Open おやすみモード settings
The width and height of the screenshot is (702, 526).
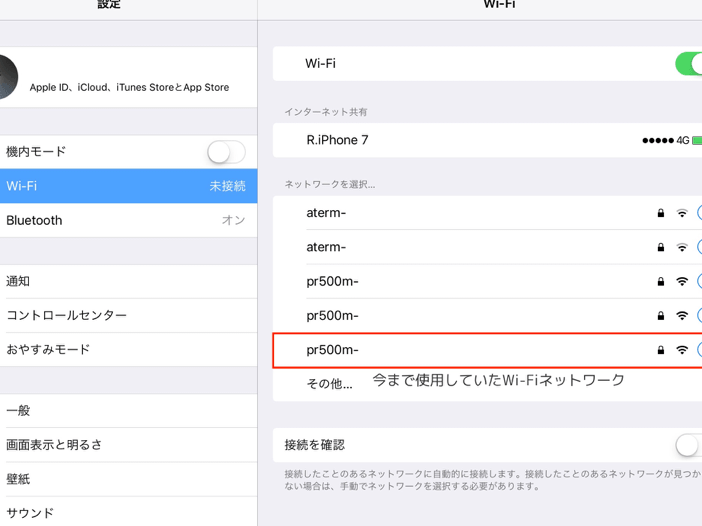point(128,349)
